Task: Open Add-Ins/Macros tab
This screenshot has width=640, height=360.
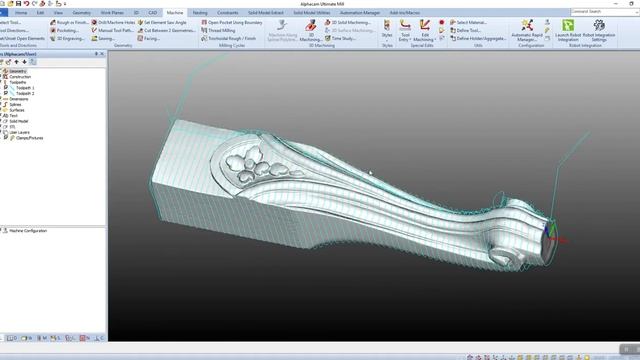Action: (404, 13)
